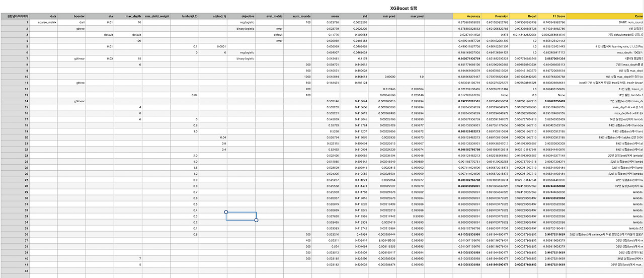Click the max pred '0.203146' cell
The height and width of the screenshot is (278, 644).
[411, 95]
